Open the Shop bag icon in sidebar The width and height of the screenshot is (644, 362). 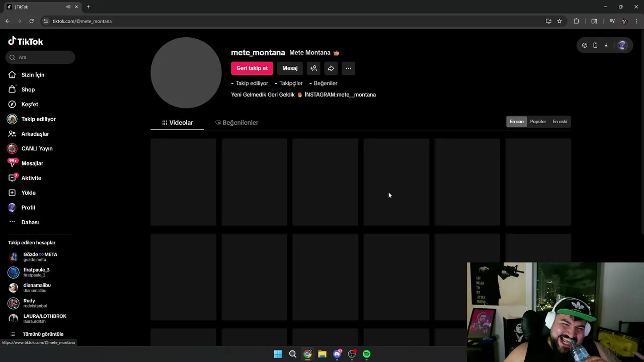point(12,89)
